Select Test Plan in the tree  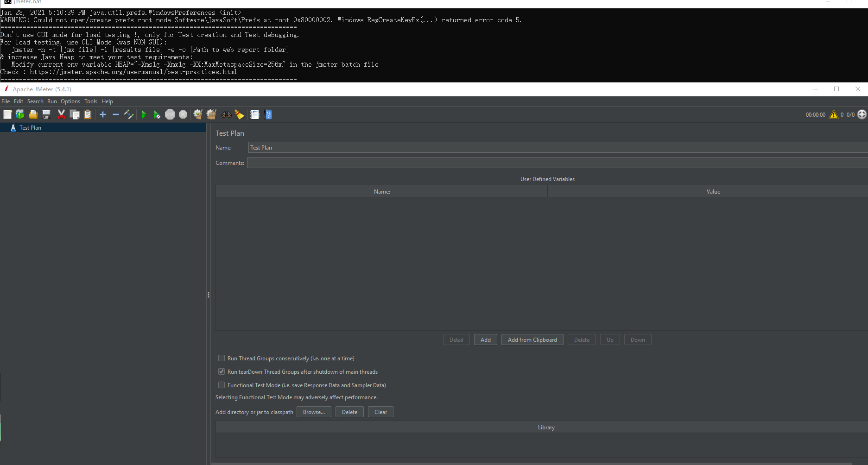click(x=30, y=128)
